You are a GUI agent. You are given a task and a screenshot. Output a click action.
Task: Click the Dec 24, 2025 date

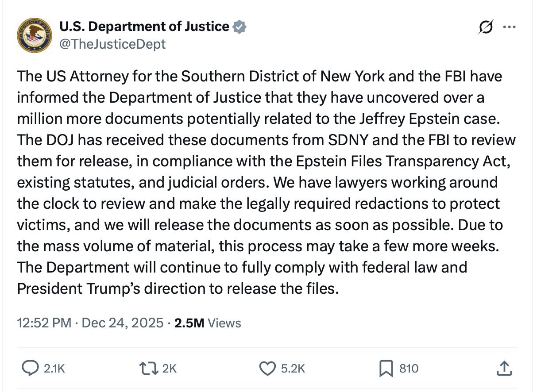tap(123, 323)
